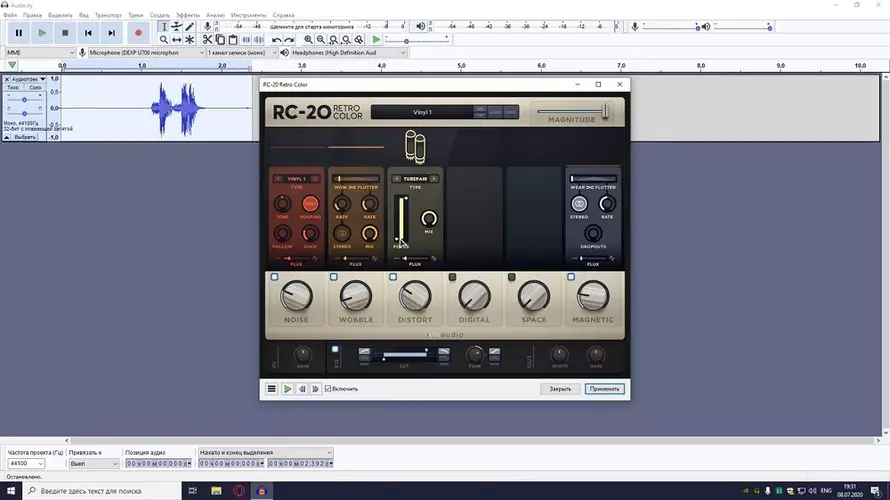Click the playback meter speaker icon

click(x=421, y=27)
